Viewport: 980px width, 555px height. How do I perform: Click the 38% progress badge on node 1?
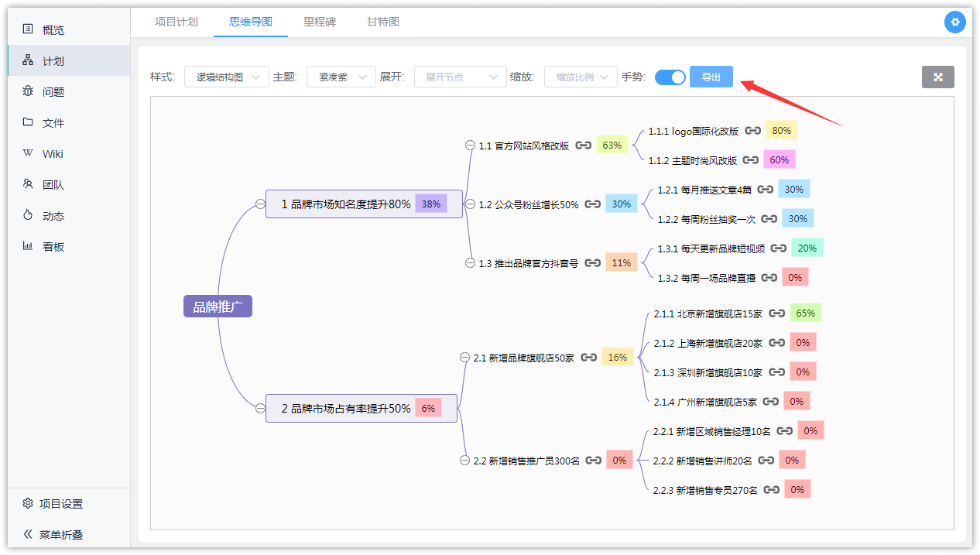click(x=431, y=204)
